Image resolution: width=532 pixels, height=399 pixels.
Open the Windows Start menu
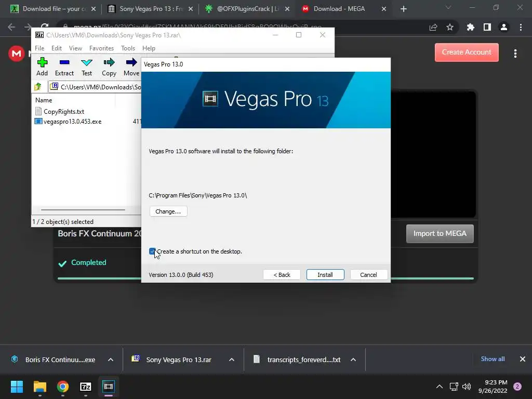17,387
